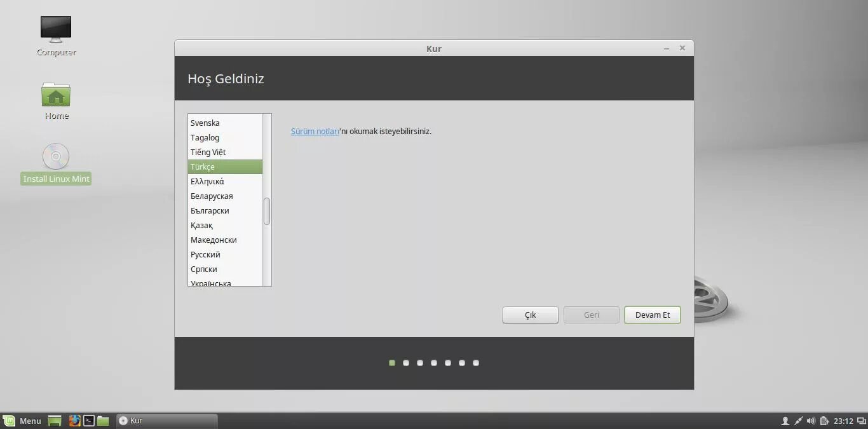
Task: Click the language list scrollbar thumb
Action: [x=267, y=211]
